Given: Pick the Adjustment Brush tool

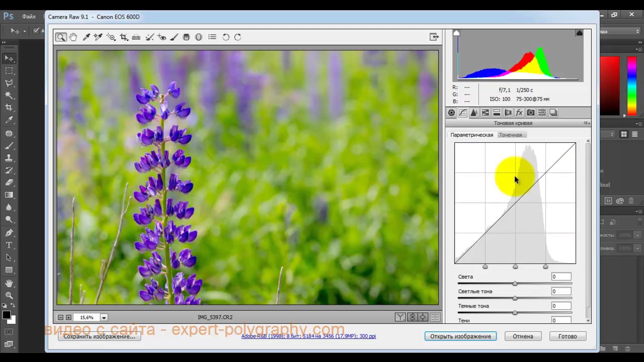Looking at the screenshot, I should pyautogui.click(x=174, y=37).
